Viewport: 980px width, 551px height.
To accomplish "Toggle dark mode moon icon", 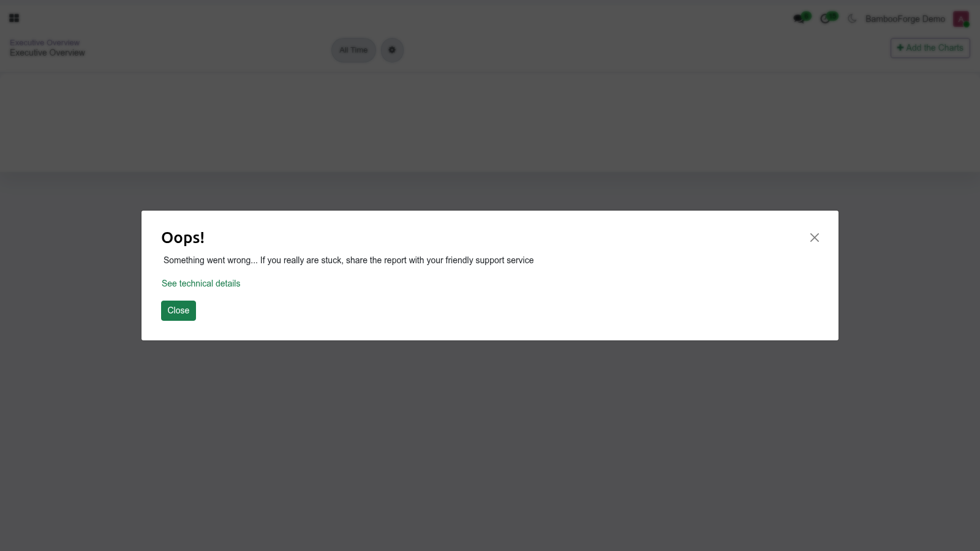I will click(x=852, y=19).
